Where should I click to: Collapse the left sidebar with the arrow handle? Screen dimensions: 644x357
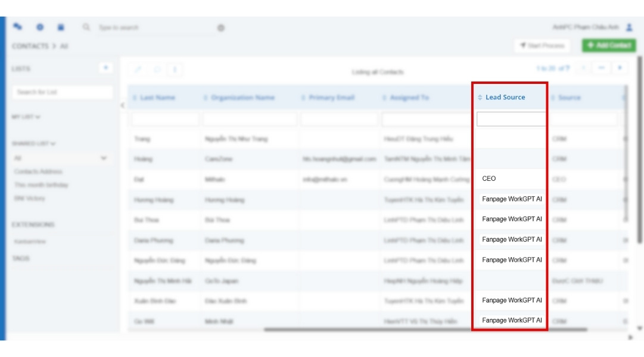(122, 105)
